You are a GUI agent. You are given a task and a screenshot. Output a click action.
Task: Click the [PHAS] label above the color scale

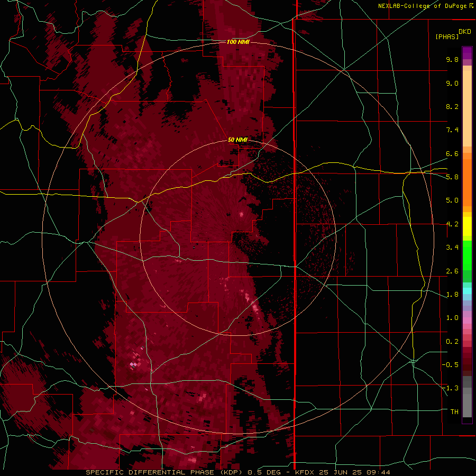coord(447,36)
